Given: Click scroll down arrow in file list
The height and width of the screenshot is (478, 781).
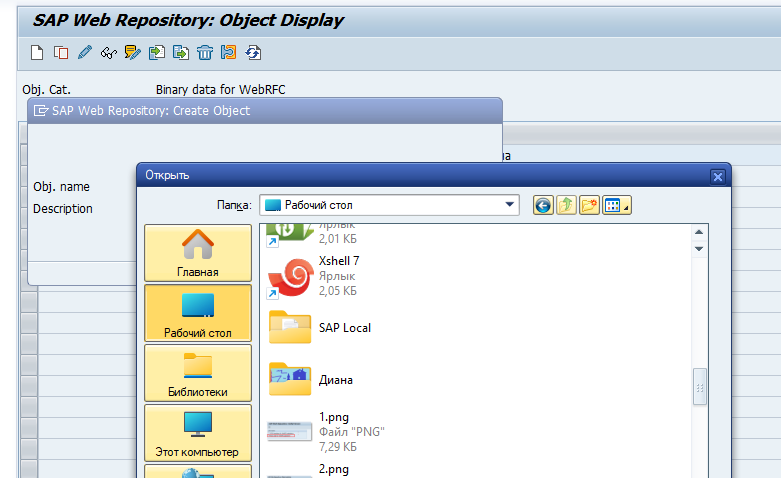Looking at the screenshot, I should (699, 248).
